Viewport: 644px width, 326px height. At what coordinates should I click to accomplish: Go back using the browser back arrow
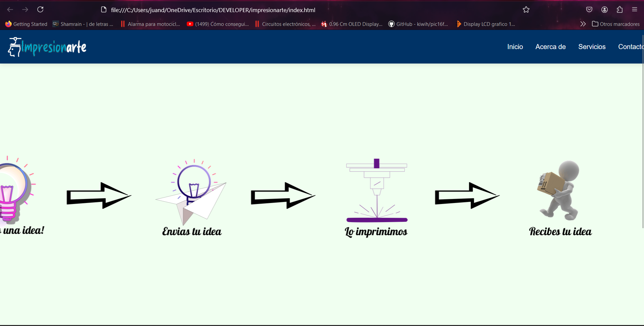coord(10,10)
